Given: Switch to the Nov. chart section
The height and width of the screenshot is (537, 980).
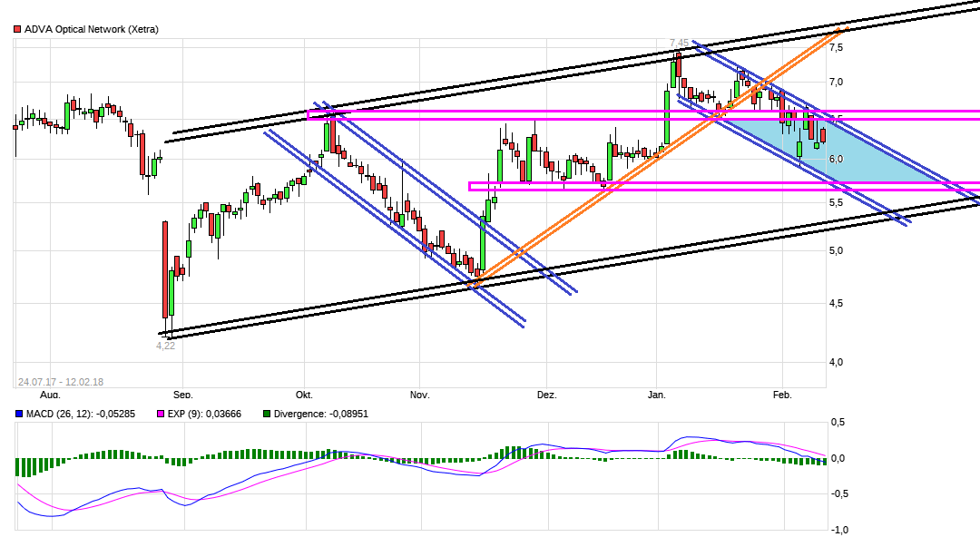Looking at the screenshot, I should pyautogui.click(x=419, y=395).
